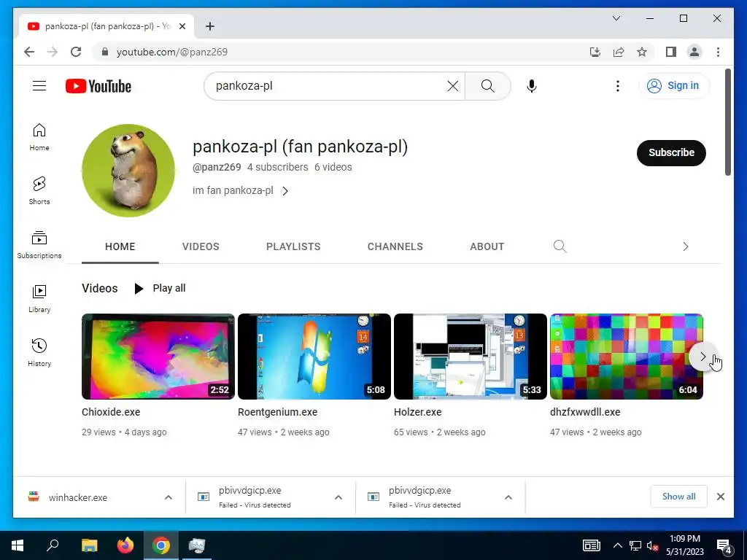The image size is (747, 560).
Task: Click the install app icon in address bar
Action: [595, 52]
